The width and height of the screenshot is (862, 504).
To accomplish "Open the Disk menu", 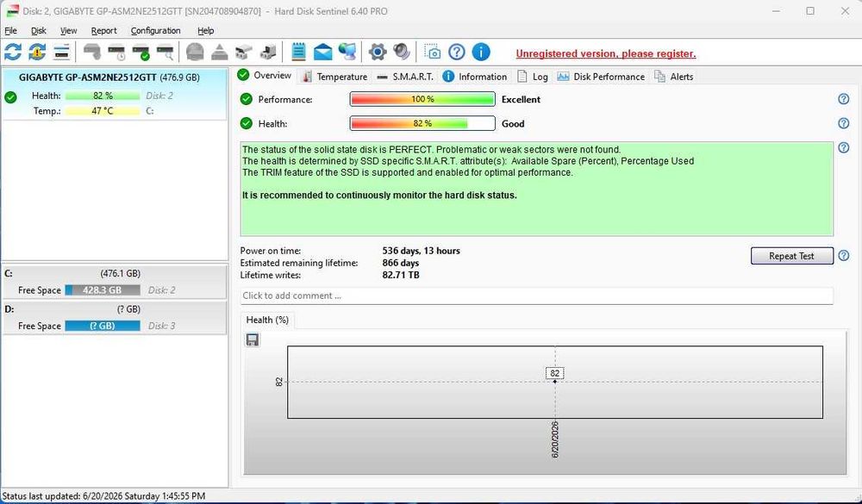I will click(39, 31).
